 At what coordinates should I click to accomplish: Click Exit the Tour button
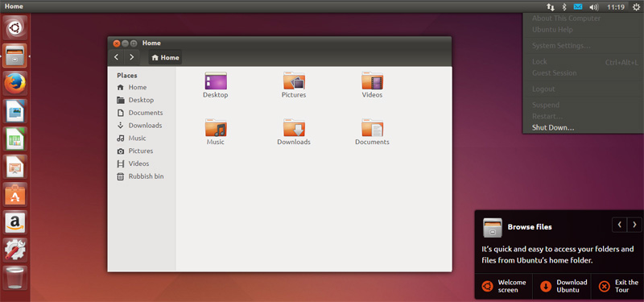pyautogui.click(x=617, y=286)
